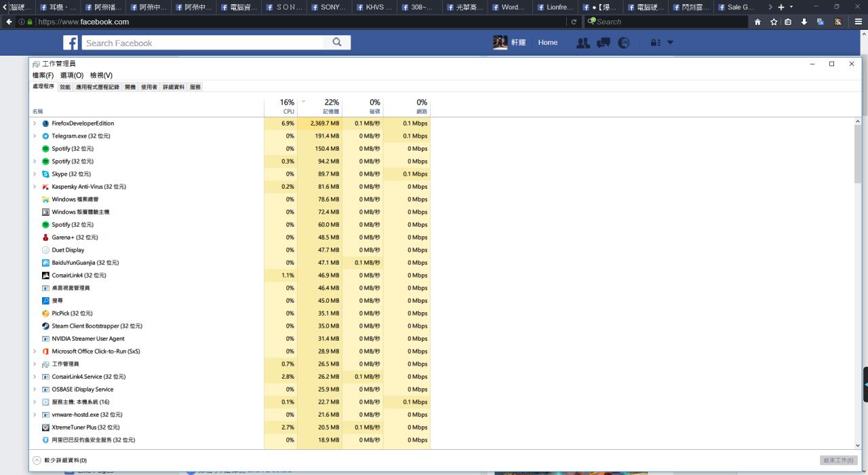Viewport: 868px width, 475px height.
Task: Click the Facebook privacy shortcuts lock icon
Action: (x=655, y=43)
